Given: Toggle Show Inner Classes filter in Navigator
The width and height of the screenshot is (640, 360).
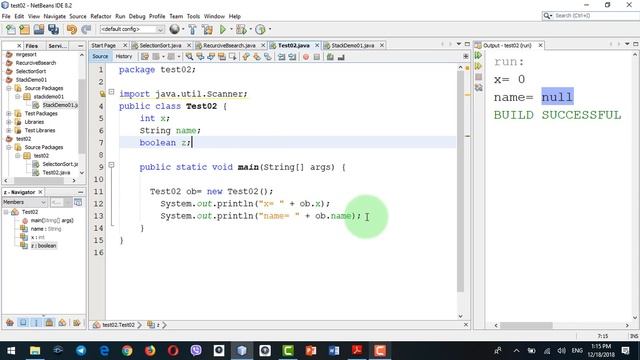Looking at the screenshot, I should tap(62, 323).
